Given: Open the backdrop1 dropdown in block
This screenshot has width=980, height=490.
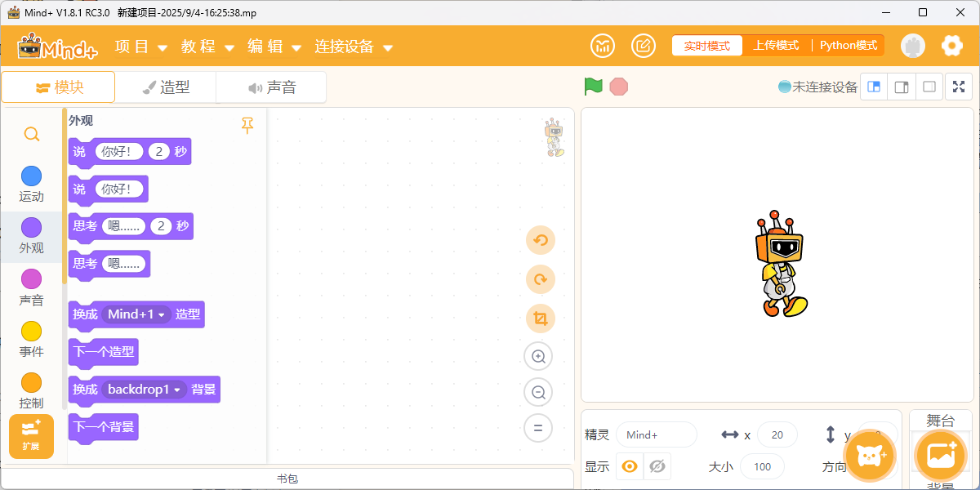Looking at the screenshot, I should click(x=144, y=390).
